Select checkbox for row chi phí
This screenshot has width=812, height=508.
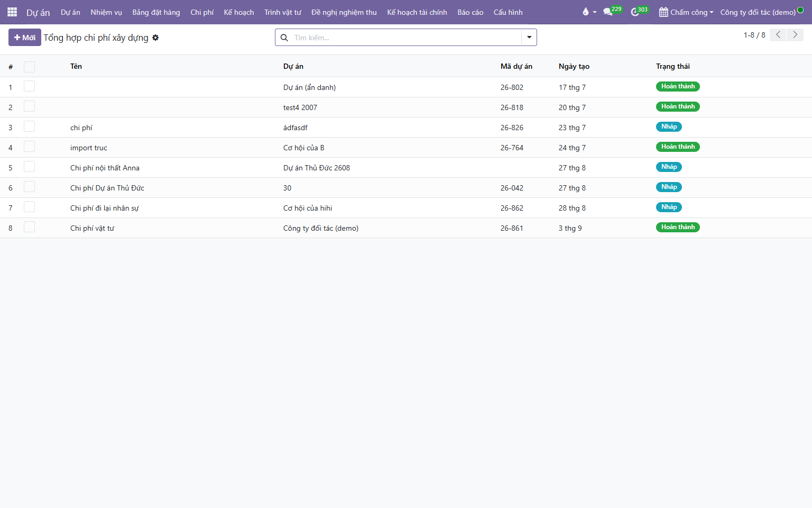[29, 126]
